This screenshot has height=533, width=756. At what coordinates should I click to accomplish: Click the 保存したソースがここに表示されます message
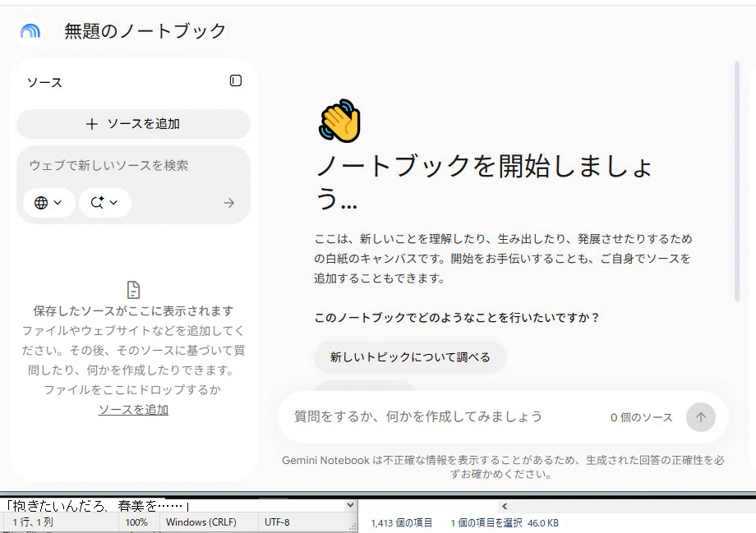134,310
